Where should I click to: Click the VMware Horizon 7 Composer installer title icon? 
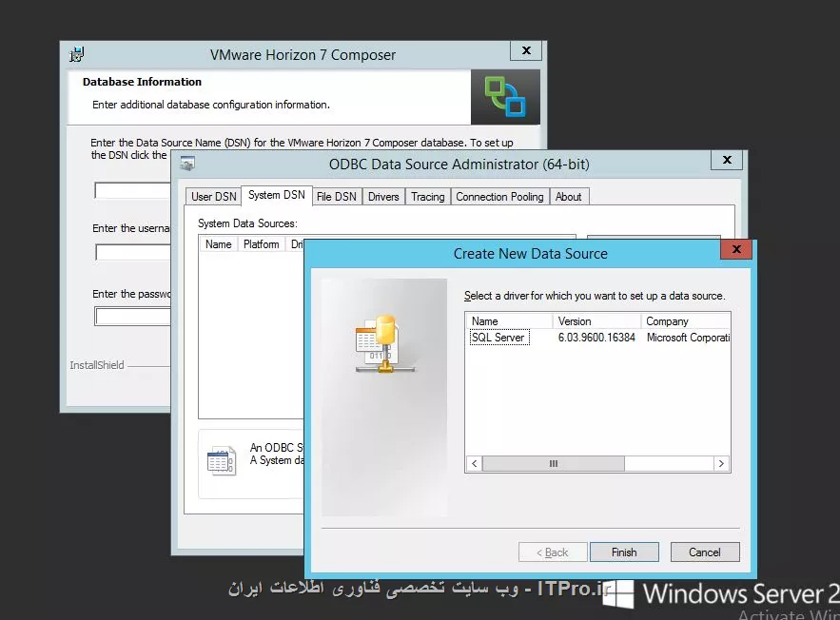[x=77, y=54]
